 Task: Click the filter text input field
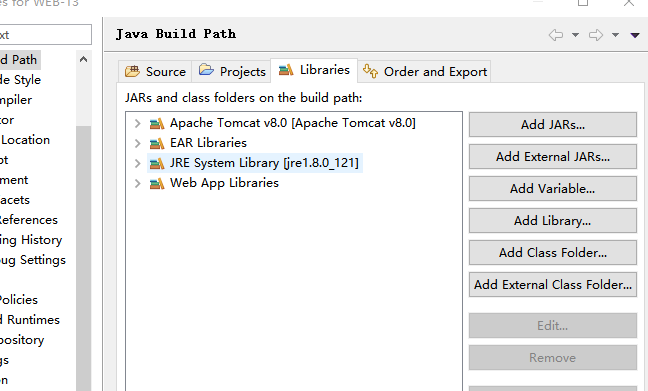tap(45, 35)
